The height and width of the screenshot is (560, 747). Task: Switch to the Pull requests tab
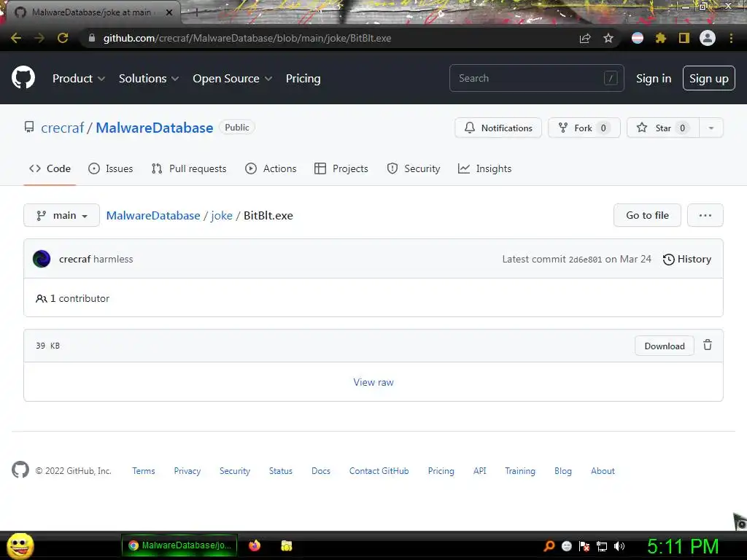point(189,168)
